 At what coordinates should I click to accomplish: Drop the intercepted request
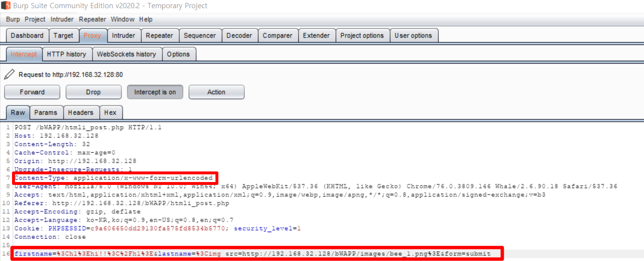(94, 92)
